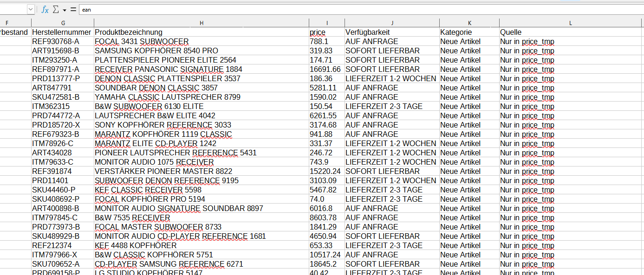Click the column K header
This screenshot has height=275, width=644.
tap(469, 23)
